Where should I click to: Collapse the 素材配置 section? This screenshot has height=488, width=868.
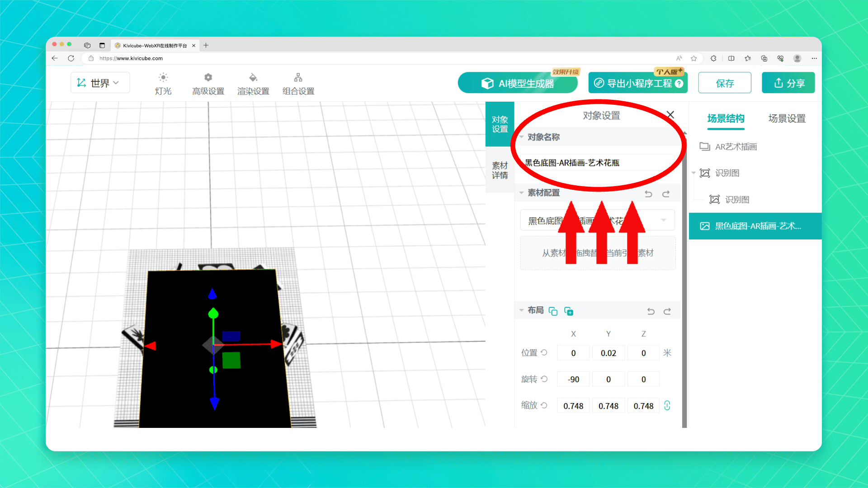click(522, 193)
